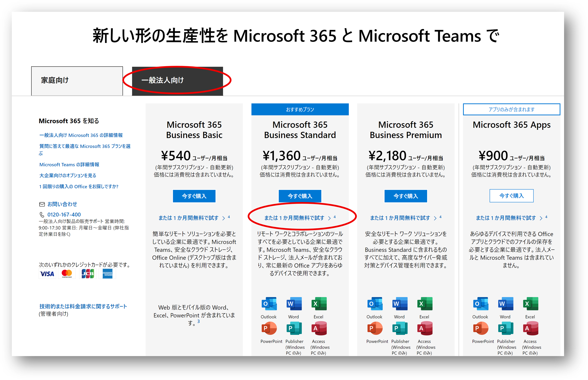Try Microsoft 365 Apps free for one month
The height and width of the screenshot is (380, 588).
(506, 218)
